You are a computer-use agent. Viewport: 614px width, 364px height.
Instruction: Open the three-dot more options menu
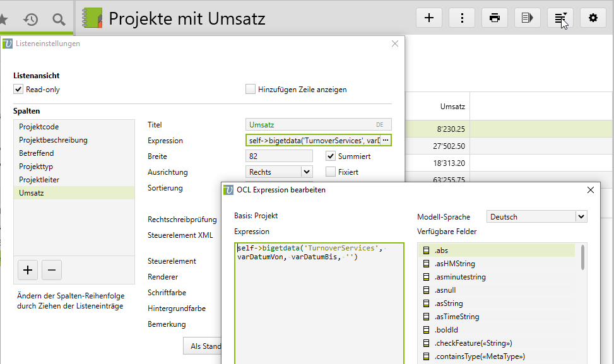pos(462,18)
